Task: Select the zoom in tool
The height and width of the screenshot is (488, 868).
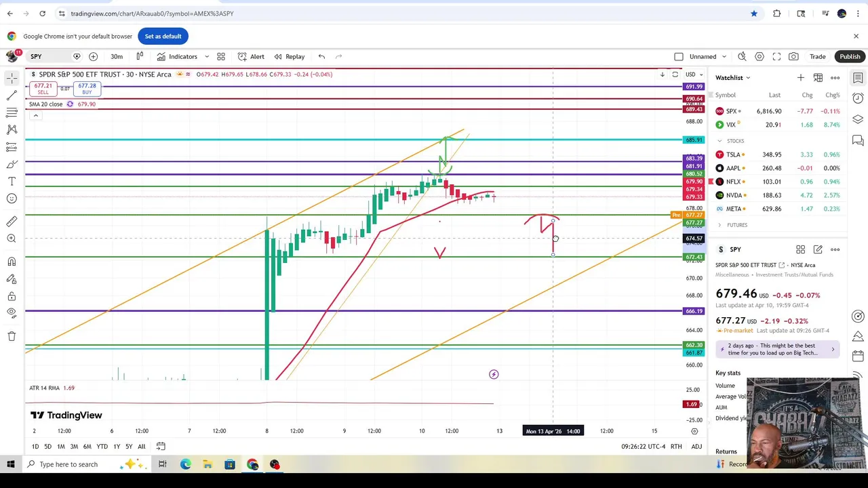Action: 12,239
